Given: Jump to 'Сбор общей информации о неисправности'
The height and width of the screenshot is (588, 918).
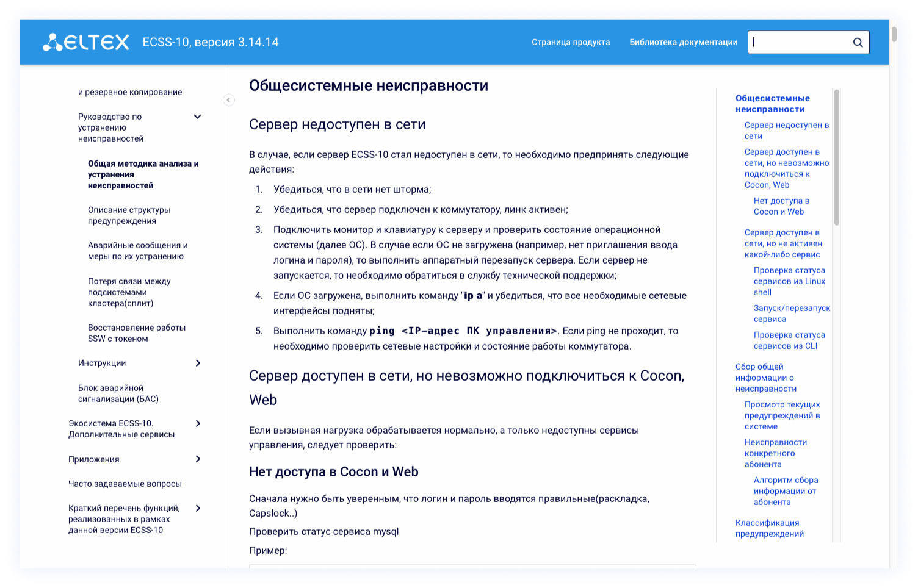Looking at the screenshot, I should [x=766, y=378].
